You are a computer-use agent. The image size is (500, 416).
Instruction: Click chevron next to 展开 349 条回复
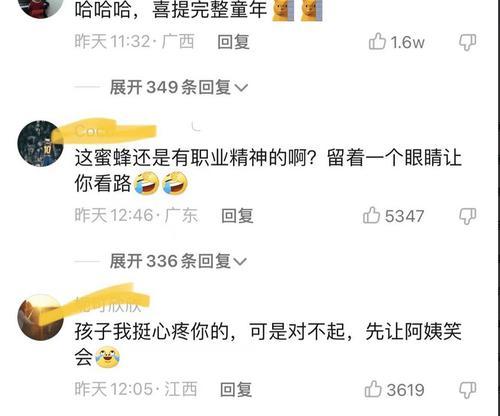click(x=241, y=88)
